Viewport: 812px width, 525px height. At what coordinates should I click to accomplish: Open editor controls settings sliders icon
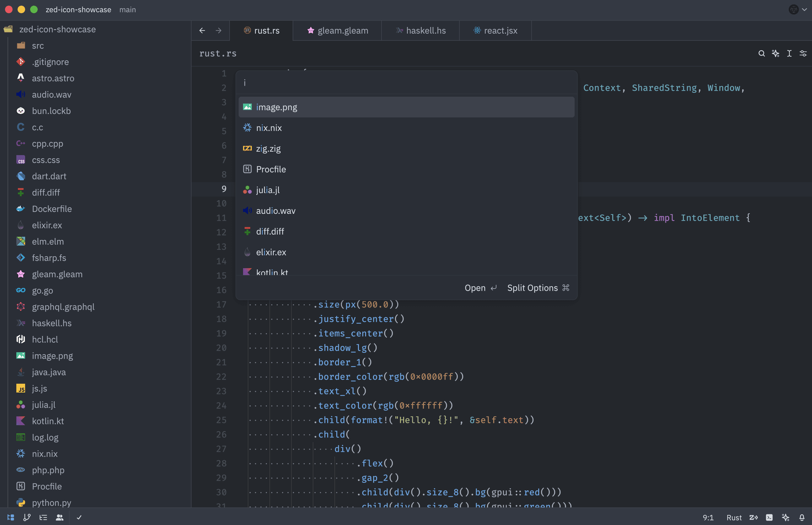pos(803,53)
